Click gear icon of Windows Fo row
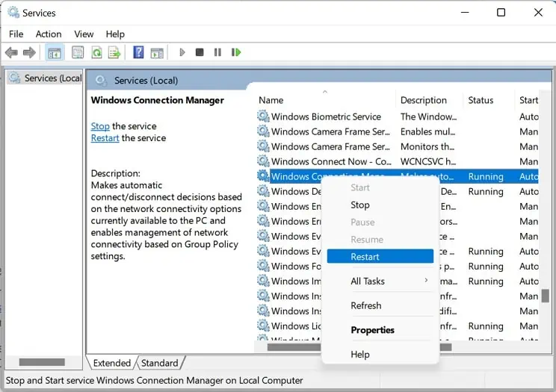 (263, 266)
